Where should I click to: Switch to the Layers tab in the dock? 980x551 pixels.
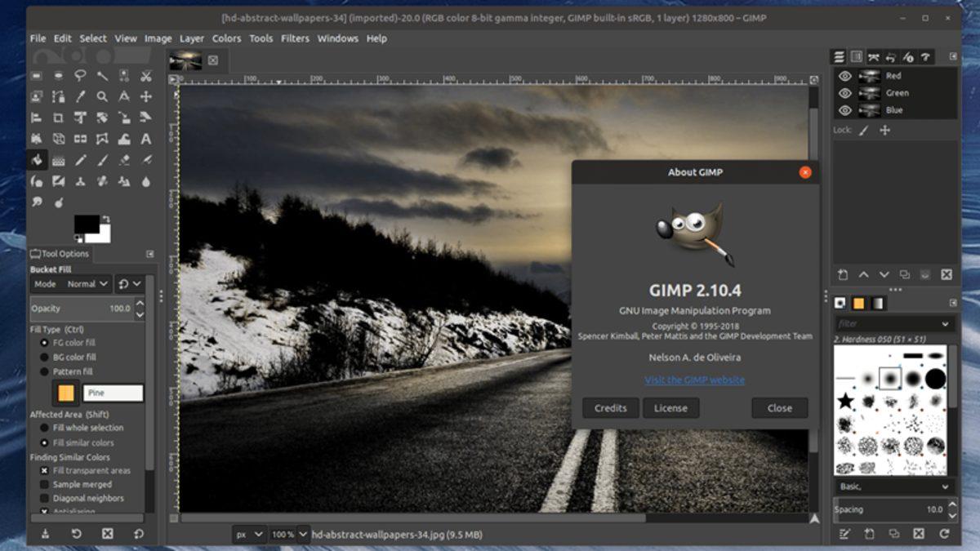pyautogui.click(x=838, y=57)
